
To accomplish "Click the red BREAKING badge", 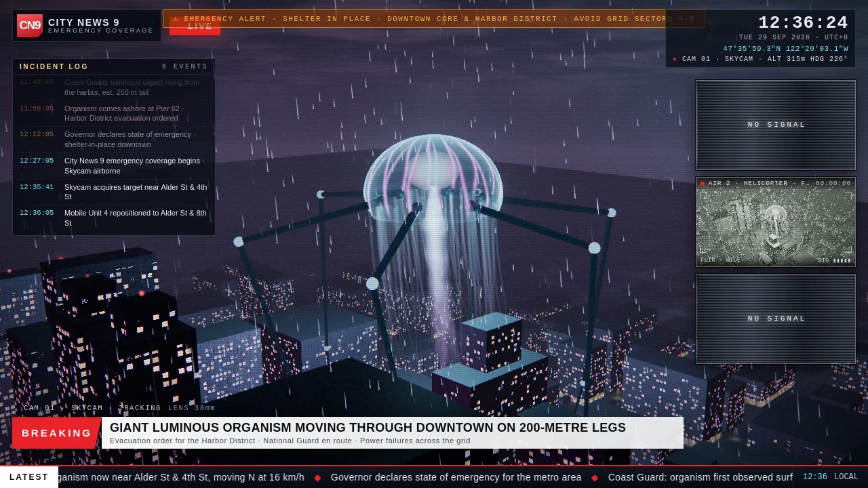I will point(57,433).
